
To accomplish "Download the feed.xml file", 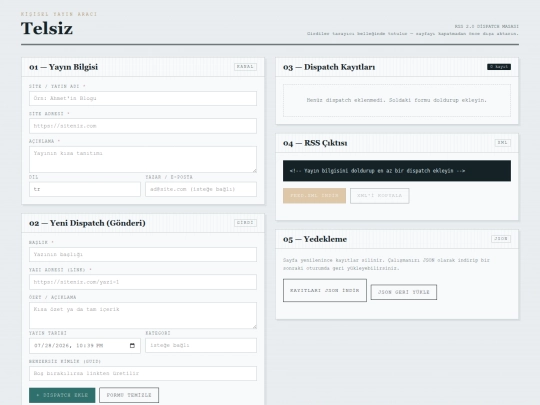I will pos(314,196).
